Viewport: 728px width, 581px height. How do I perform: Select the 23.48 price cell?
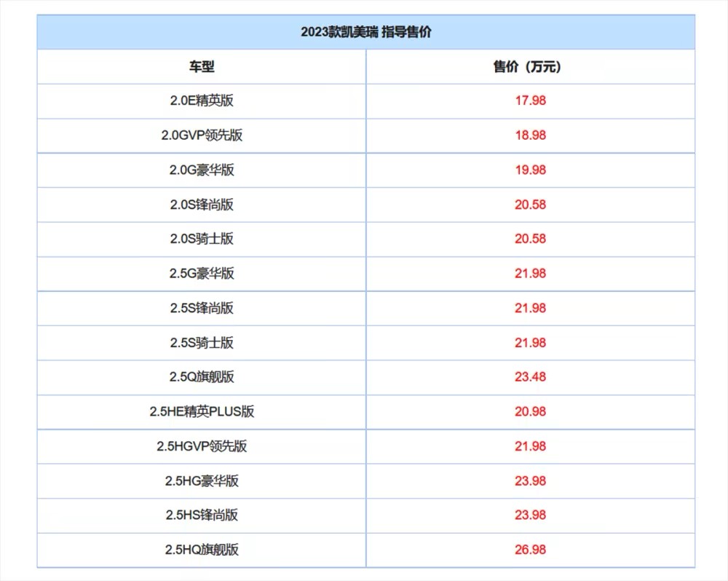click(530, 376)
